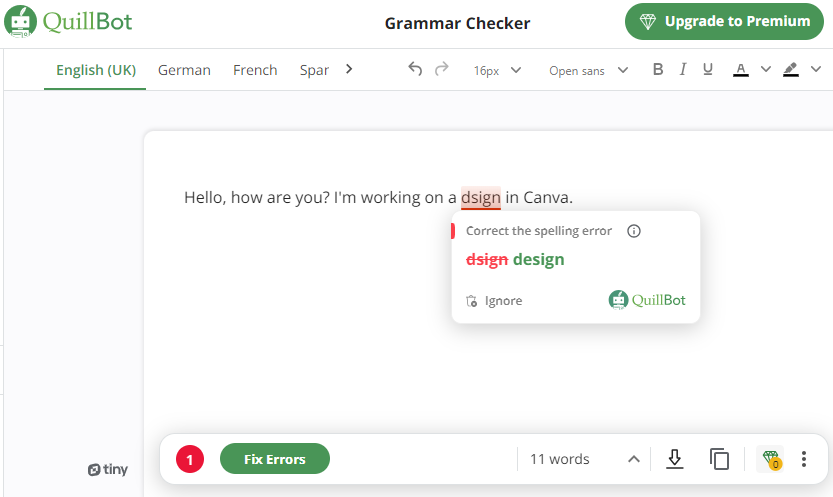Show more languages with right chevron
This screenshot has height=497, width=833.
click(348, 69)
